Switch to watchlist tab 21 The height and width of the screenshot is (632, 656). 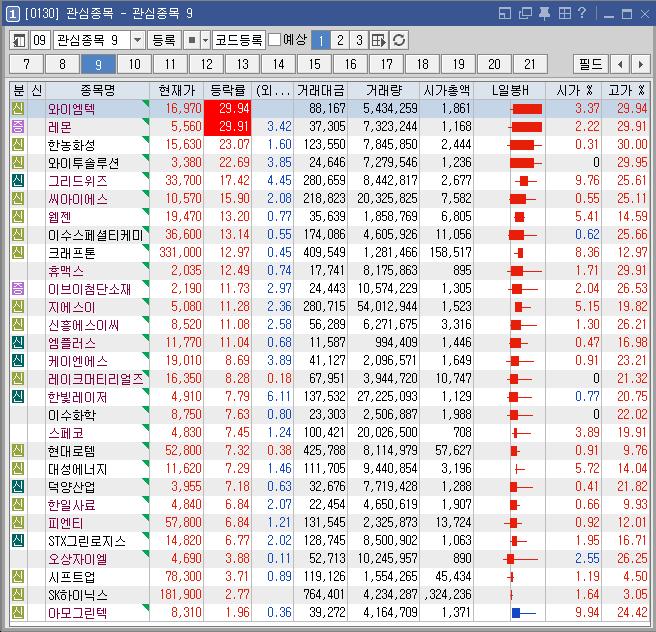click(530, 64)
